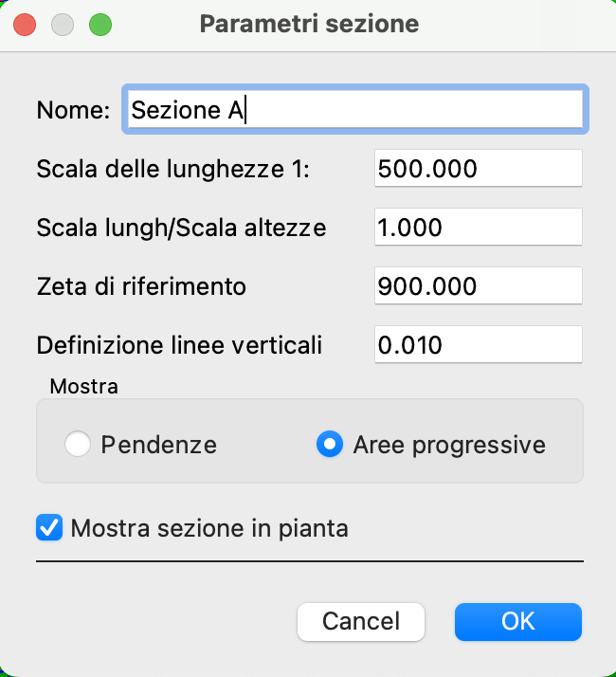Click the Definizione linee verticali value field
The image size is (616, 677).
point(479,344)
